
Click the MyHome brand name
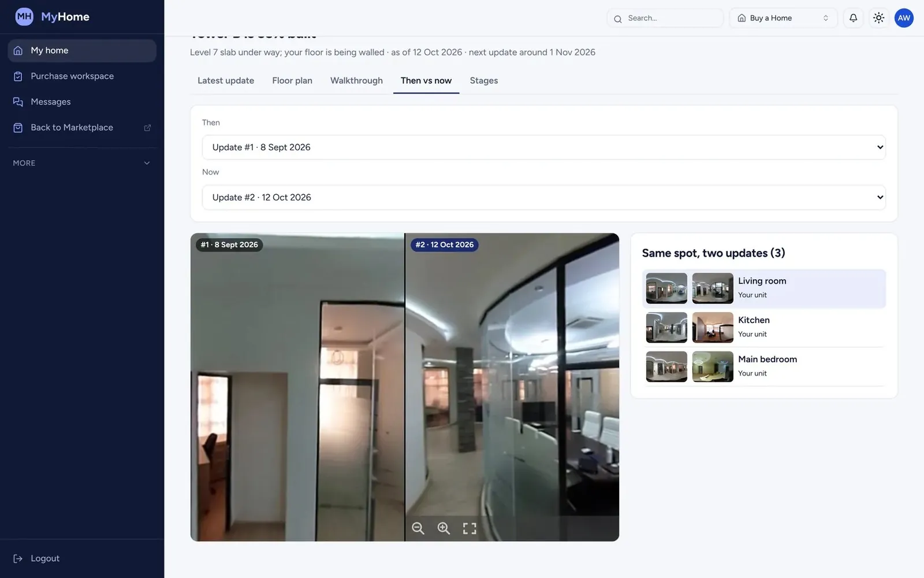point(65,17)
